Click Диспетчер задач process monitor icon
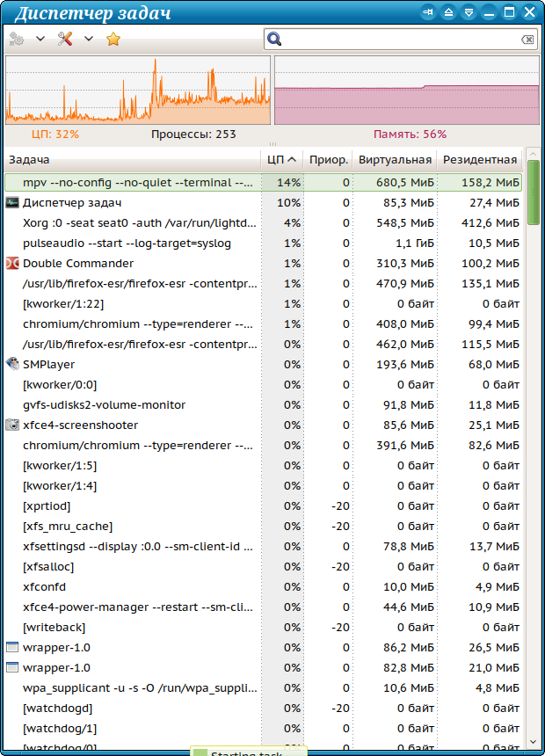 coord(12,202)
